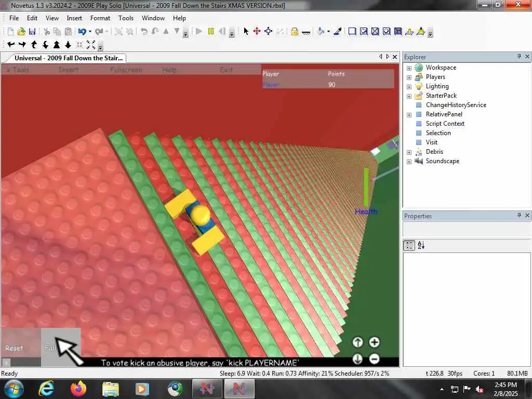Screen dimensions: 532x399
Task: Pan camera left with arrow icon
Action: pyautogui.click(x=11, y=45)
